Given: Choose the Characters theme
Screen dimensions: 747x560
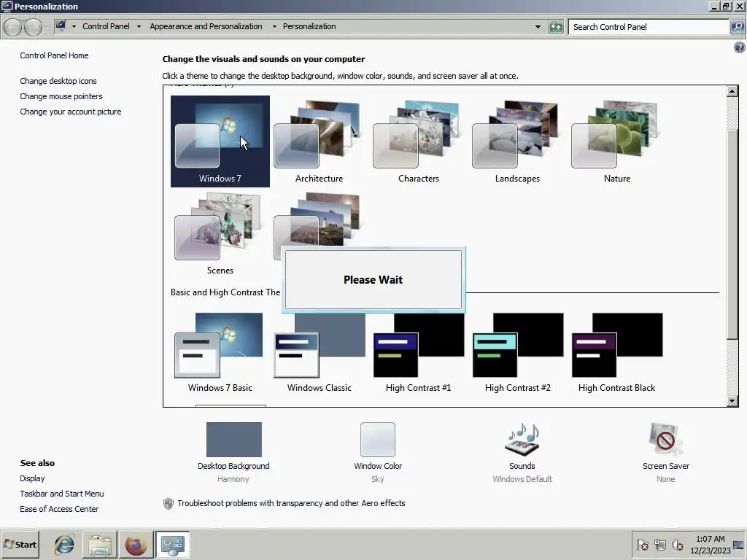Looking at the screenshot, I should click(x=418, y=141).
